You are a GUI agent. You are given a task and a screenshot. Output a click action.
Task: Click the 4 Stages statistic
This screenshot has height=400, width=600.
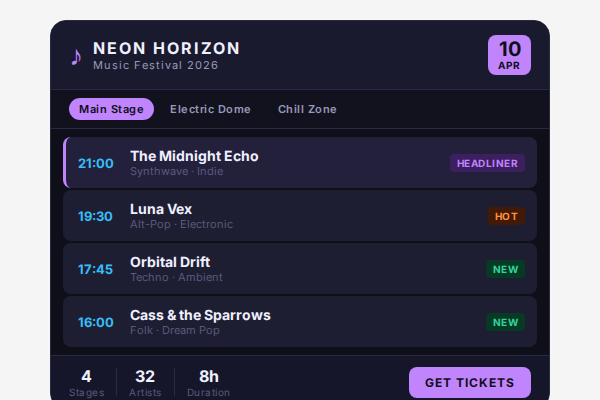[86, 382]
